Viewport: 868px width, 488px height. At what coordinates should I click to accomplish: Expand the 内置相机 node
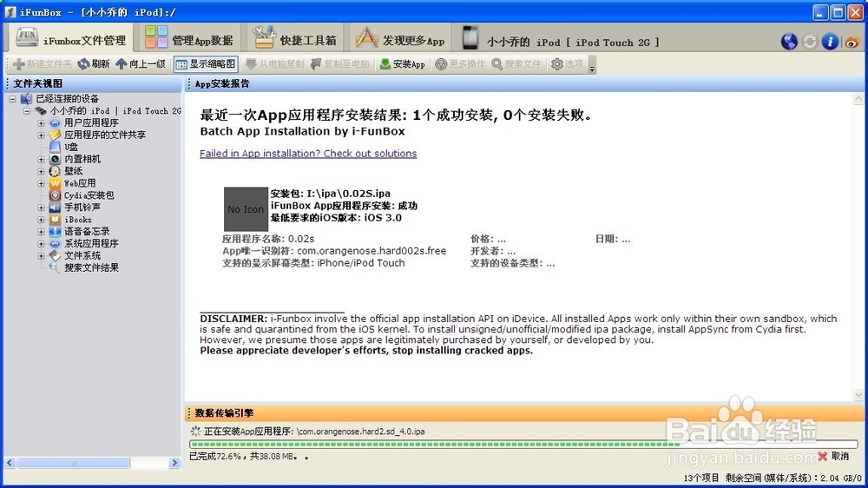tap(41, 159)
